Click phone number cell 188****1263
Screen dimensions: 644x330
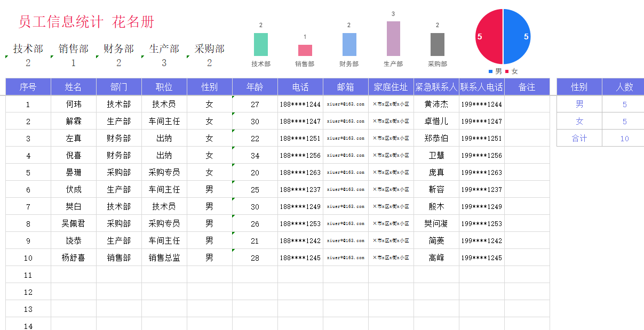(x=300, y=173)
